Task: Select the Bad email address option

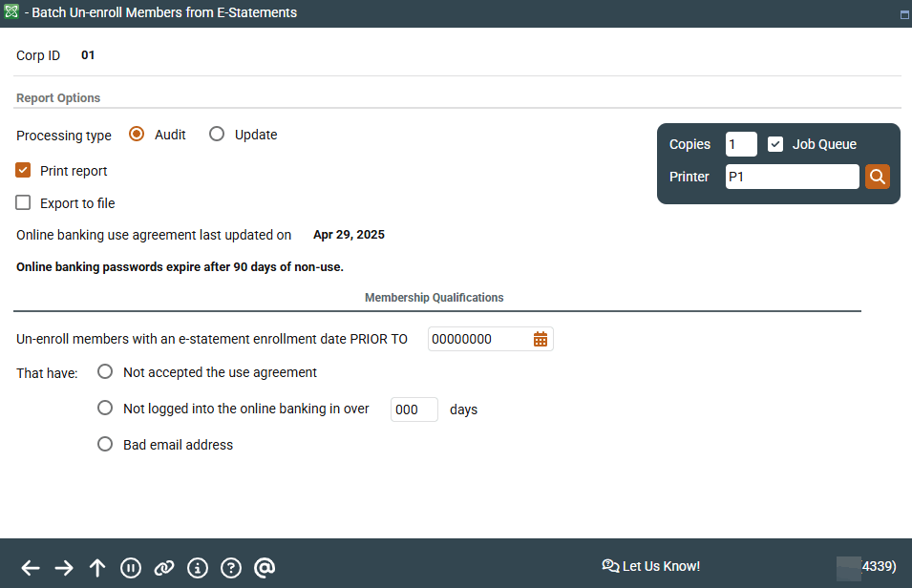Action: (105, 444)
